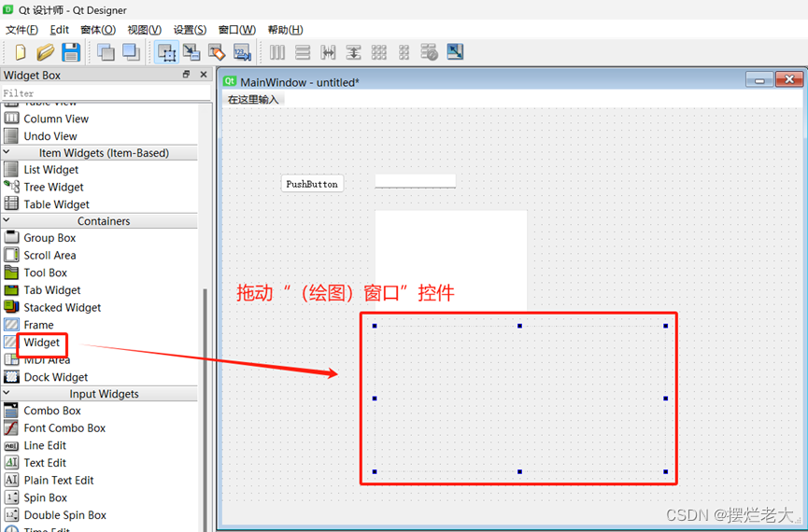The width and height of the screenshot is (808, 532).
Task: Open the 窗体(O) menu
Action: [98, 30]
